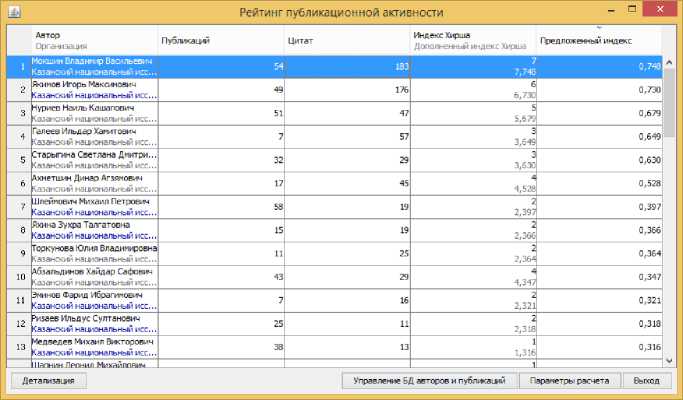Click proposed index value 0,649
Image resolution: width=683 pixels, height=400 pixels.
coord(650,137)
